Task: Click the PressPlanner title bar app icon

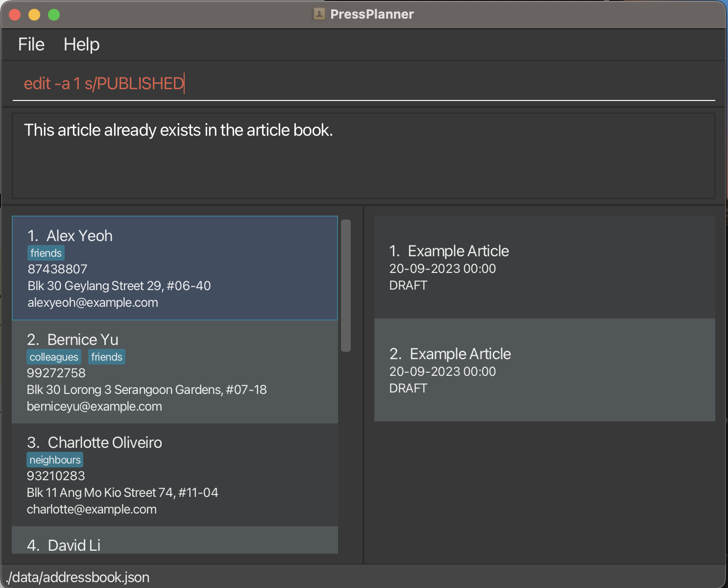Action: [319, 14]
